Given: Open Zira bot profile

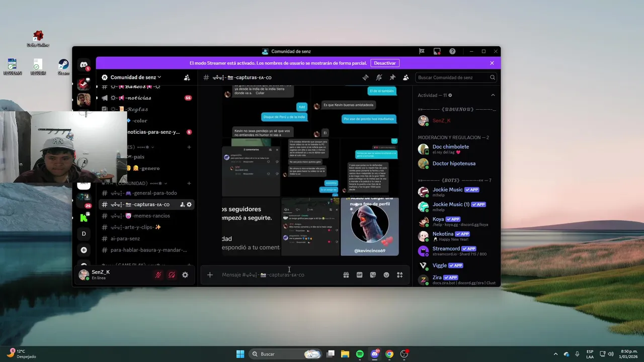Looking at the screenshot, I should (x=456, y=280).
